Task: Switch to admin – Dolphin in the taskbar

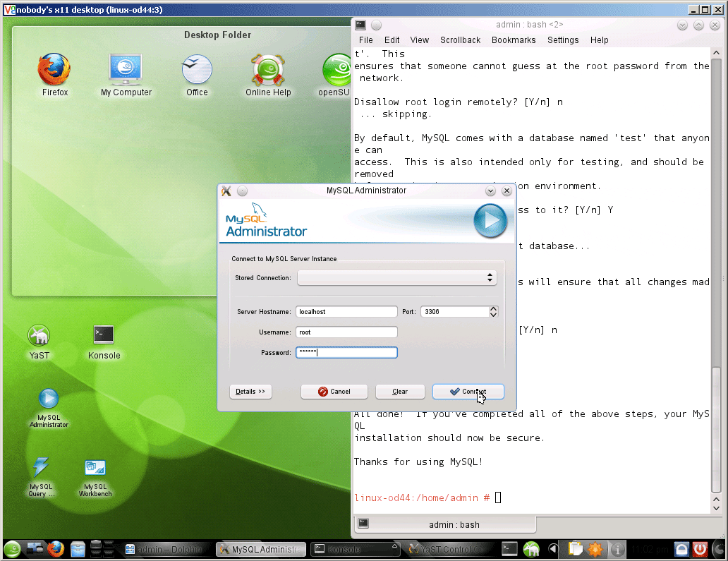Action: point(165,550)
